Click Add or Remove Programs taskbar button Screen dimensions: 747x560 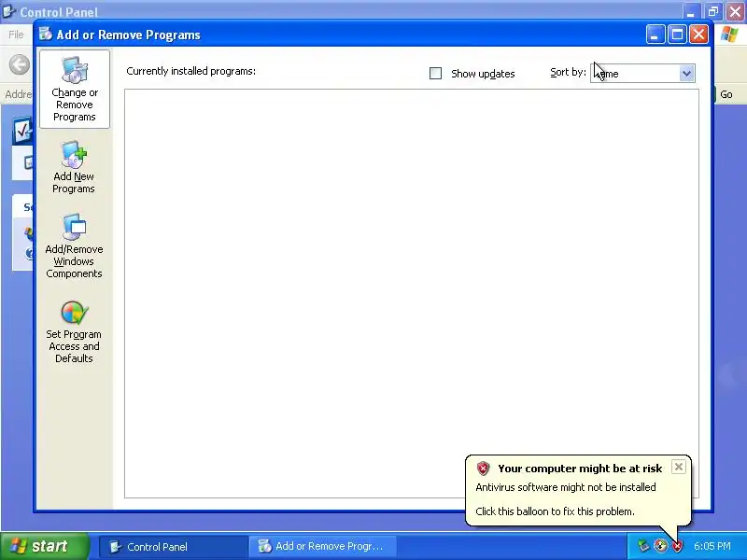(322, 547)
